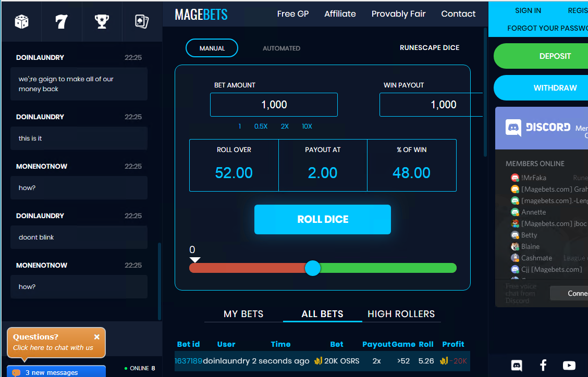
Task: Open the My Bets tab
Action: tap(243, 313)
